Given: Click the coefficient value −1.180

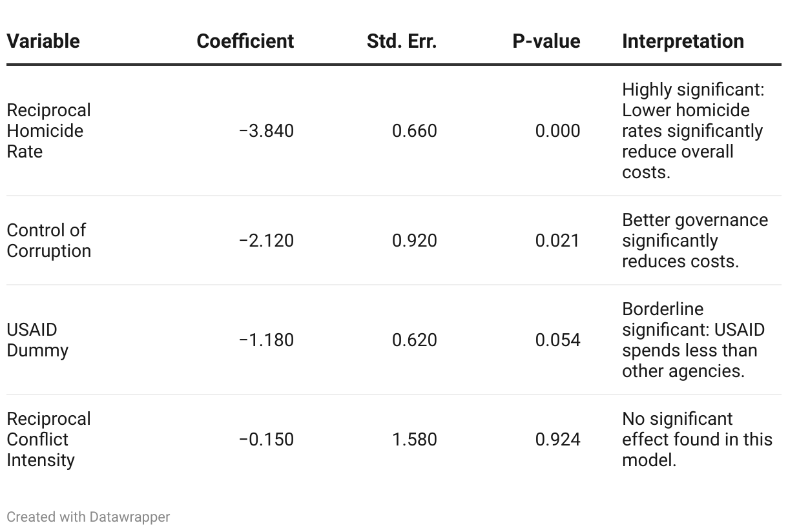Looking at the screenshot, I should tap(266, 340).
